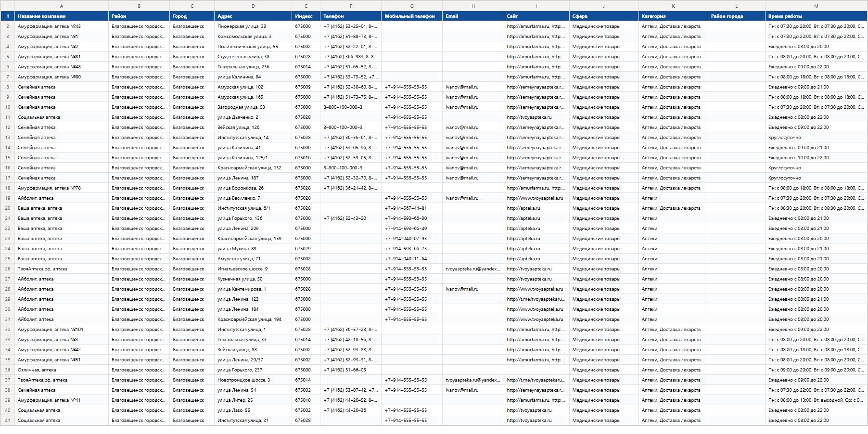This screenshot has width=868, height=434.
Task: Select the cell "Амурфармация, аптека №48"
Action: click(62, 67)
